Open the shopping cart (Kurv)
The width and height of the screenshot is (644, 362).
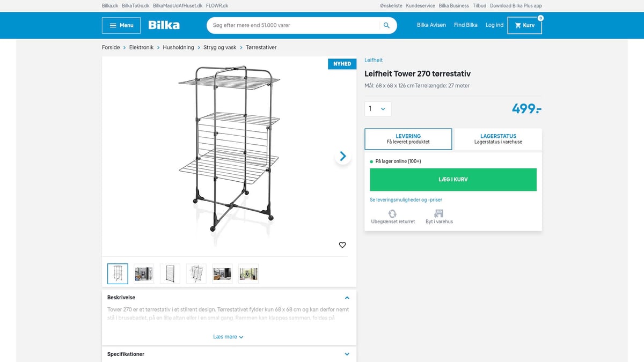tap(524, 25)
